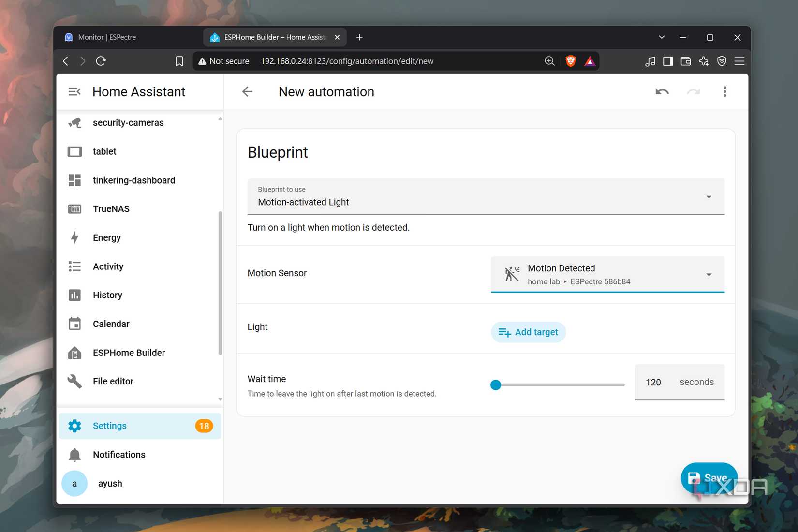
Task: Click the Notifications bell icon
Action: point(74,455)
